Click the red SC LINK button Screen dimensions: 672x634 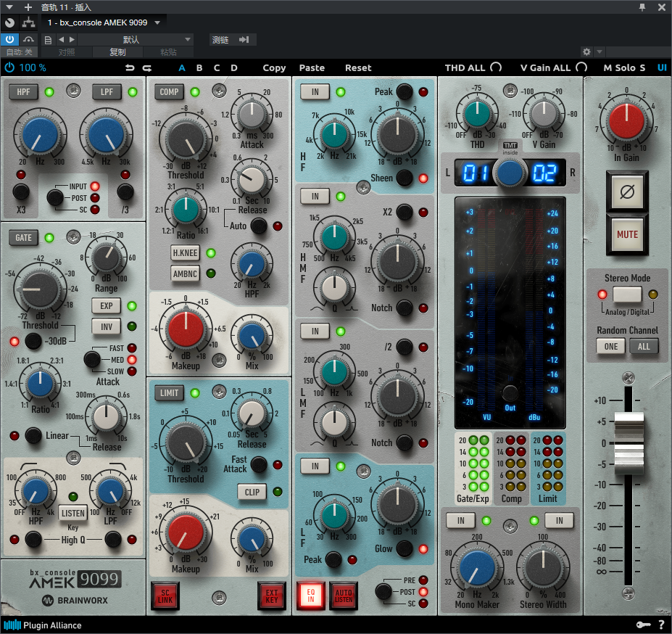[x=165, y=596]
